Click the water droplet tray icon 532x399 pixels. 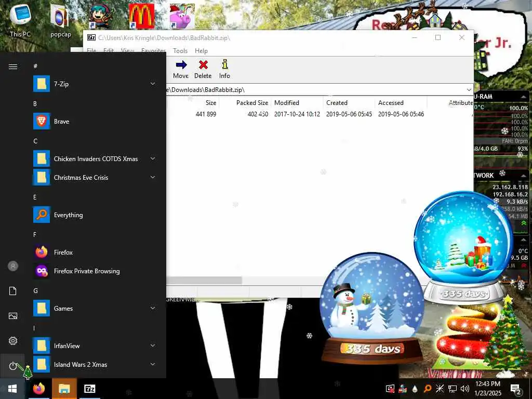(x=415, y=389)
